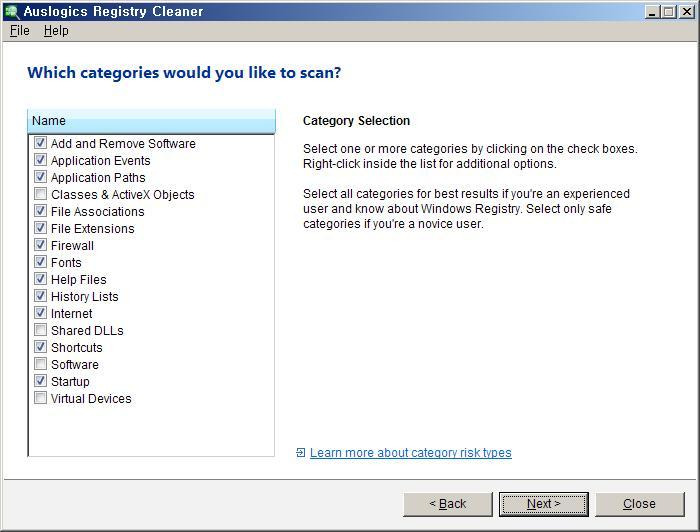This screenshot has height=532, width=700.
Task: Disable the Firewall category checkbox
Action: point(40,245)
